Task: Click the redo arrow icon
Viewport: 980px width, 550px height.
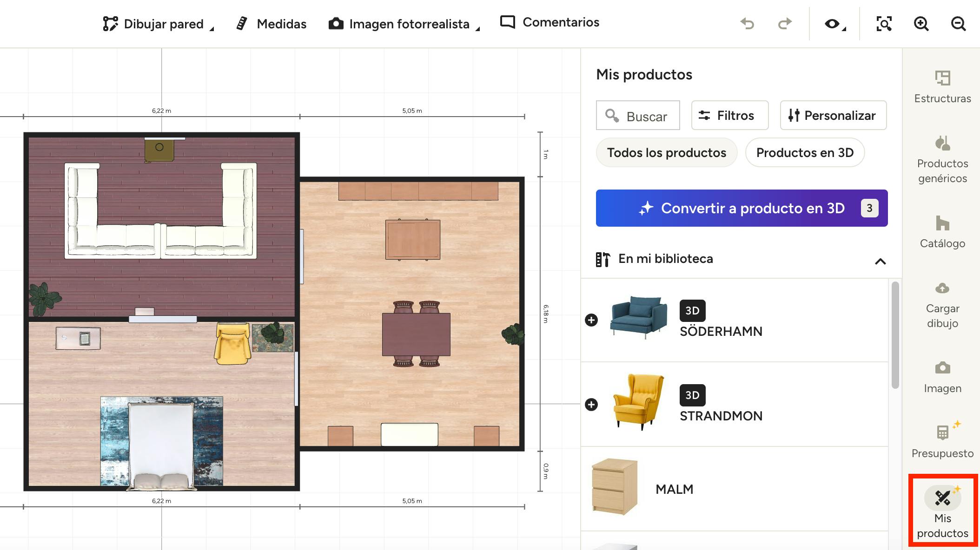Action: pos(785,23)
